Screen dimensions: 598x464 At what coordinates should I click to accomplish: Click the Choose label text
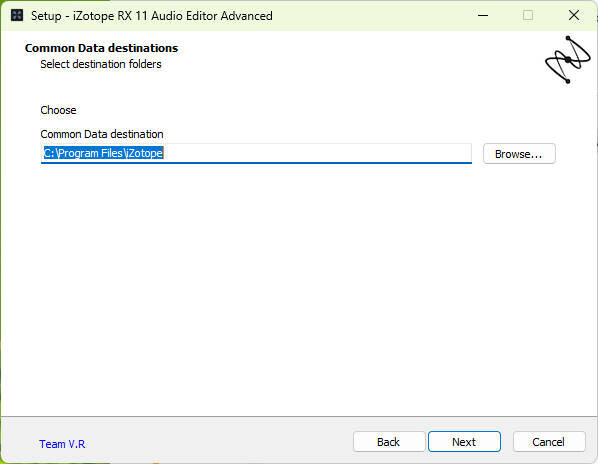[58, 110]
